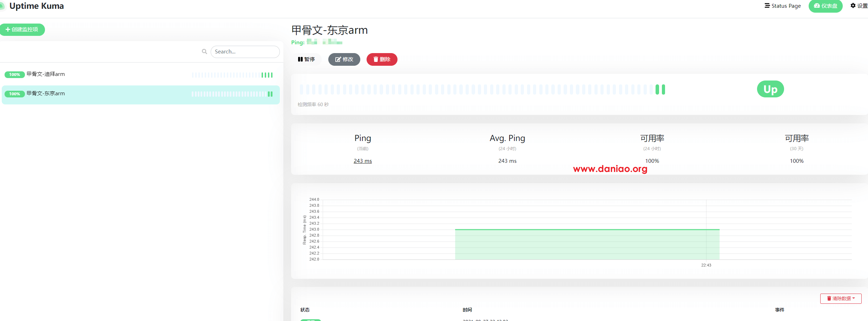The height and width of the screenshot is (321, 868).
Task: Open the 清除数据 dropdown
Action: [841, 298]
